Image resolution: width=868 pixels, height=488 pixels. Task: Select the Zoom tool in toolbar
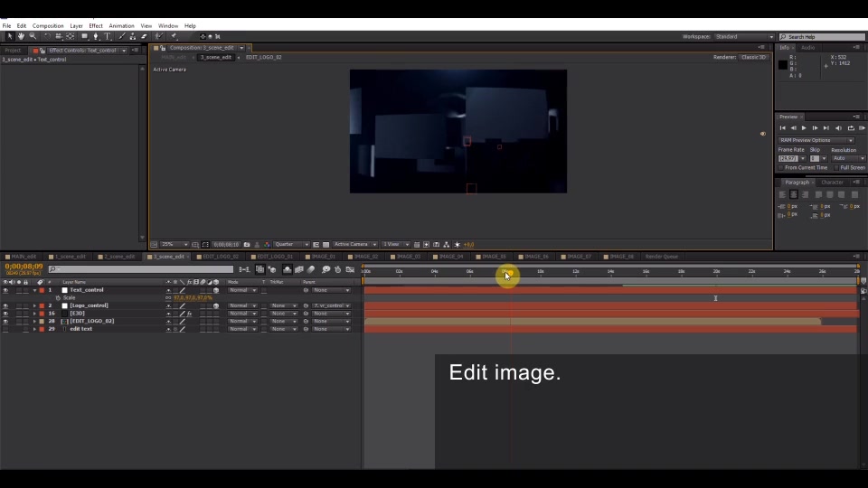click(x=33, y=36)
